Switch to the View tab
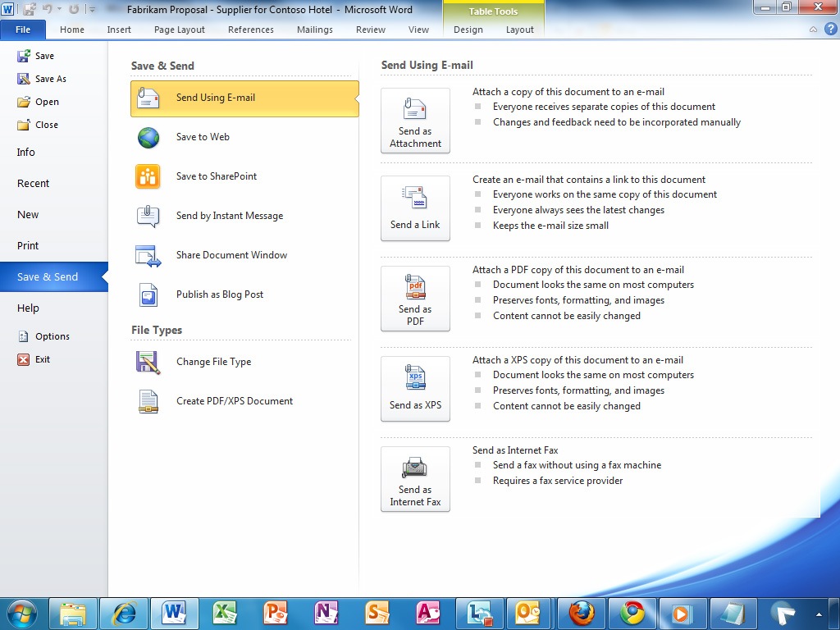The image size is (840, 630). (418, 30)
